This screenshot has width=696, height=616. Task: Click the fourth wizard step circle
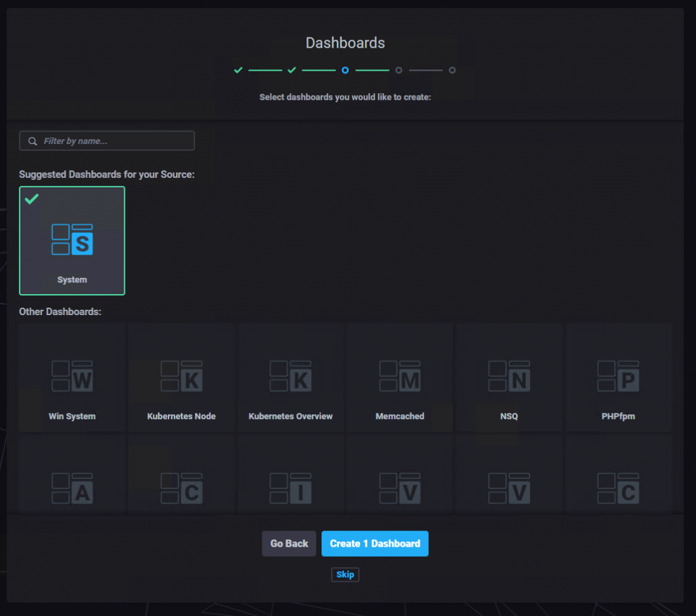[x=398, y=70]
